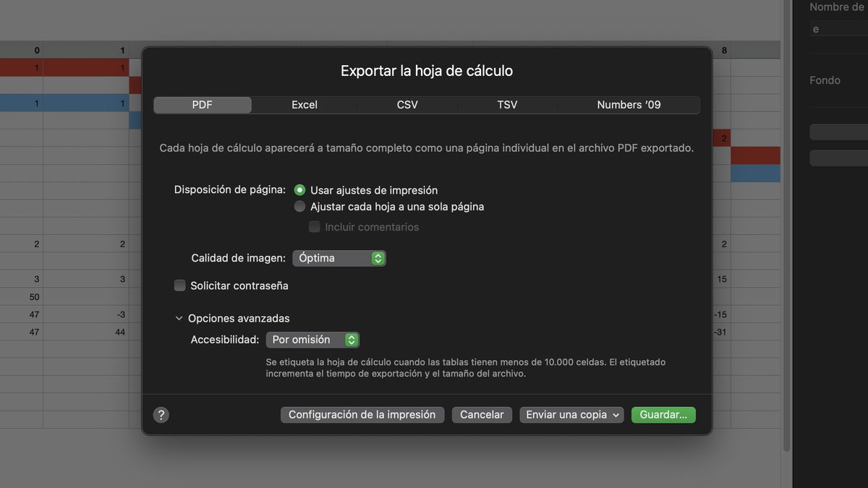Switch to the Excel export tab
Image resolution: width=868 pixels, height=488 pixels.
pyautogui.click(x=305, y=104)
